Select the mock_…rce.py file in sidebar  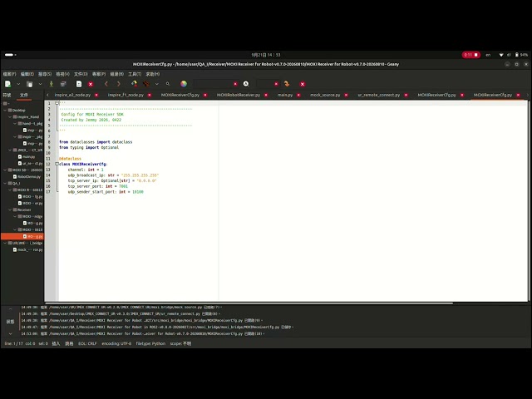(x=27, y=249)
